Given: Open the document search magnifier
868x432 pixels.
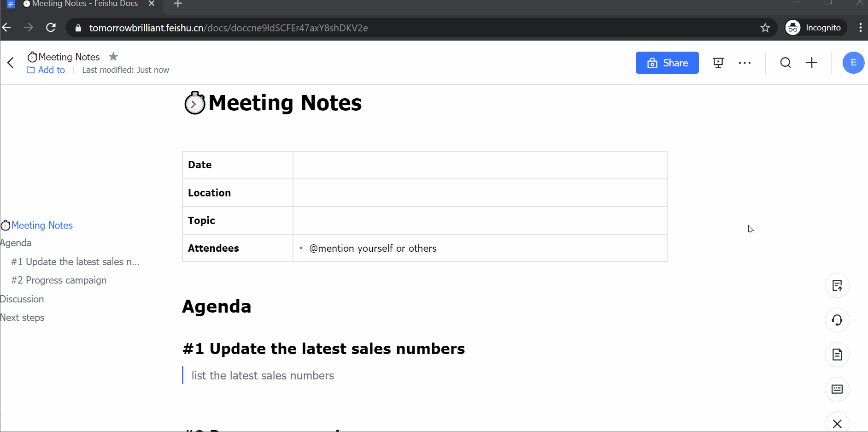Looking at the screenshot, I should pyautogui.click(x=786, y=63).
